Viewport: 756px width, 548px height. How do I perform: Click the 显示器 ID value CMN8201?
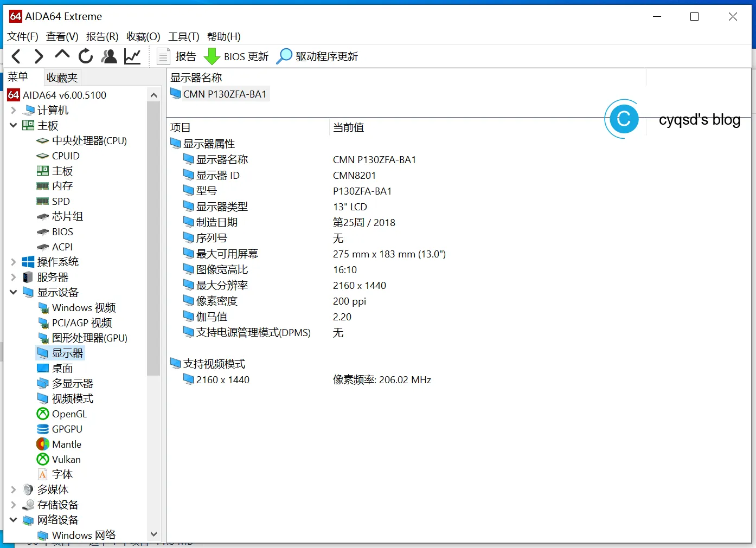tap(354, 176)
